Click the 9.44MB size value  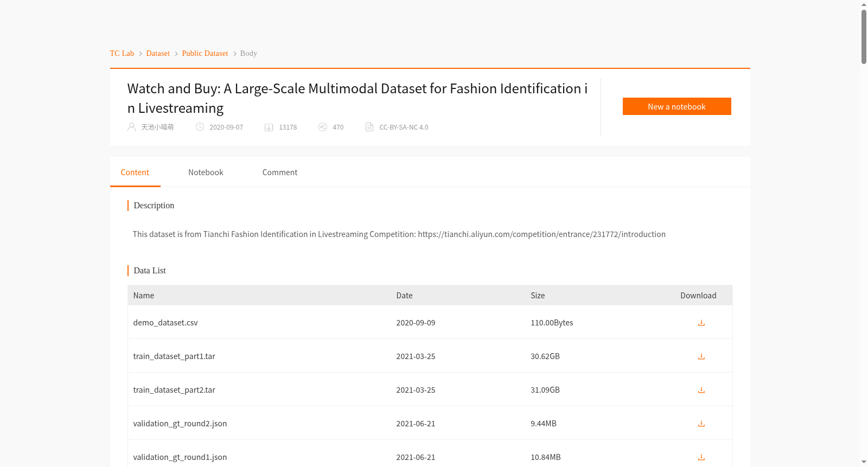(544, 424)
